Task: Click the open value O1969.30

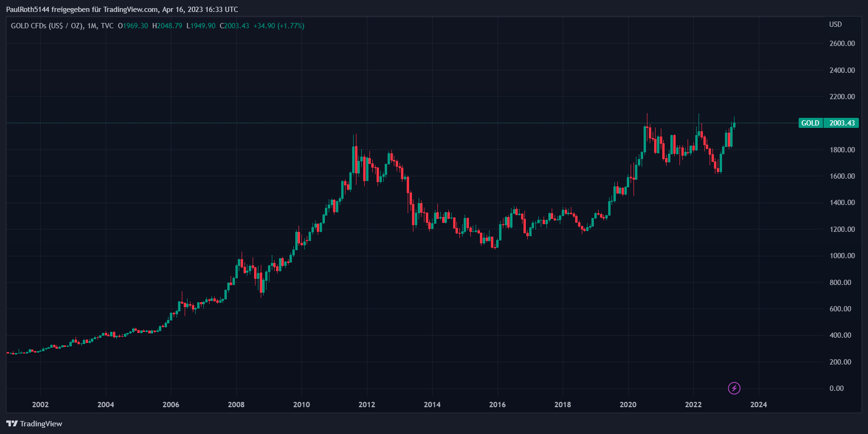Action: point(133,26)
